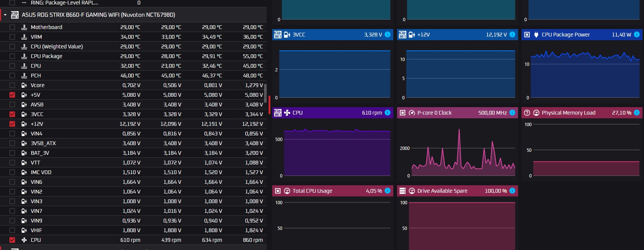
Task: Uncheck the CPU fan rpm checkbox
Action: 12,240
